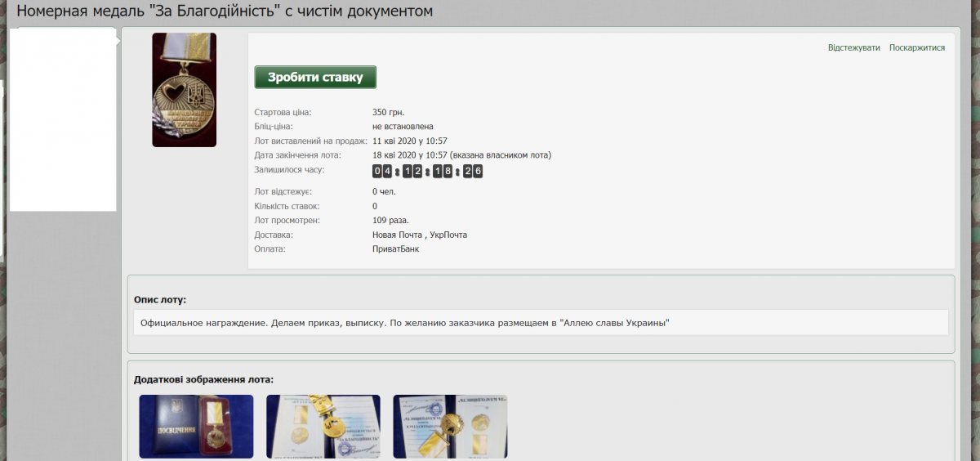Viewport: 980px width, 461px height.
Task: Click the starting price value "350 грн."
Action: click(388, 112)
